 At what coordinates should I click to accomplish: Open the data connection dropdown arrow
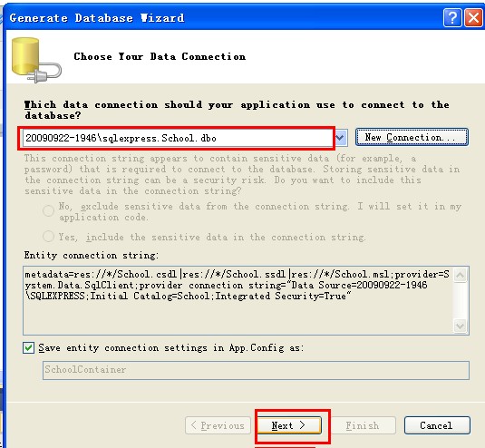pos(340,137)
